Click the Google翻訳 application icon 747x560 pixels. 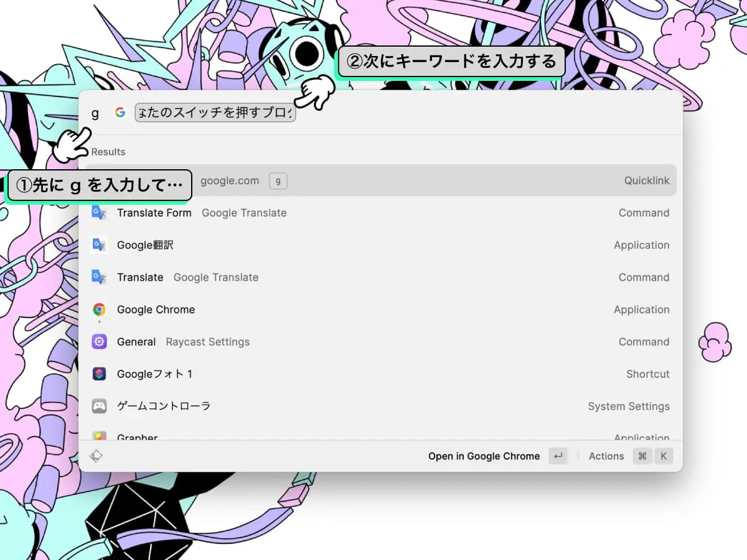99,245
